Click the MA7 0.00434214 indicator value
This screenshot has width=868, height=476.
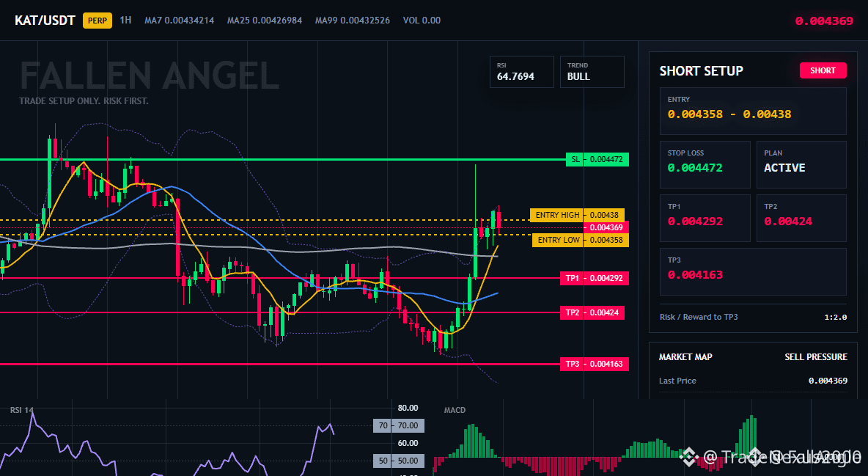pos(180,21)
